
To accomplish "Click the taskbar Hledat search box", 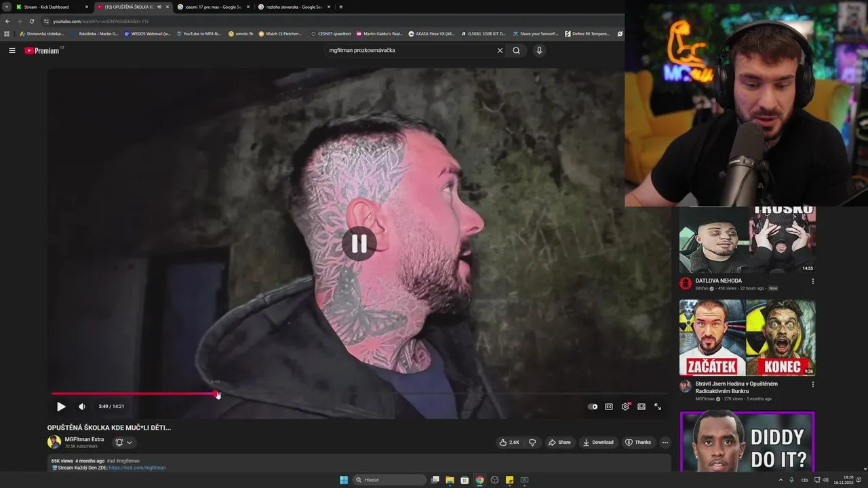I will pyautogui.click(x=390, y=480).
